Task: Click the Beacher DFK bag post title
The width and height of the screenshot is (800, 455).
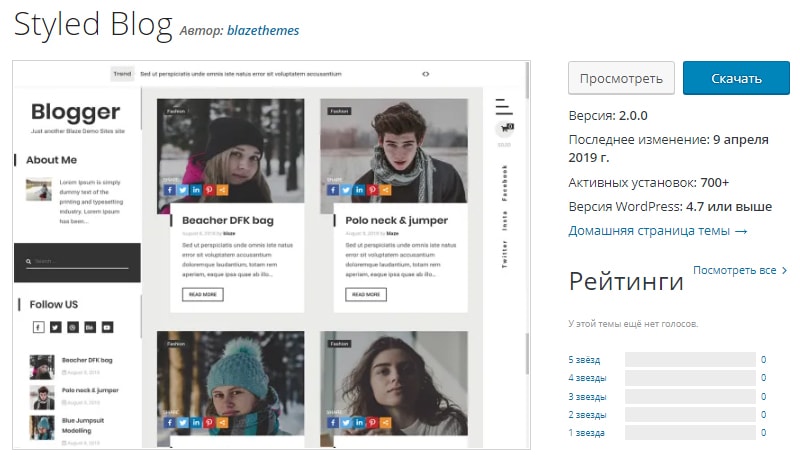Action: click(x=228, y=220)
